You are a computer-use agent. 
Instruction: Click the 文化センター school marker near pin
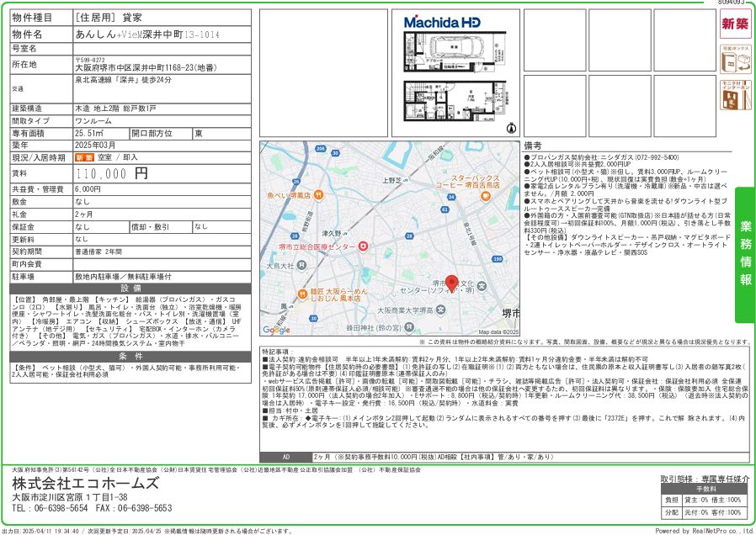pyautogui.click(x=482, y=287)
